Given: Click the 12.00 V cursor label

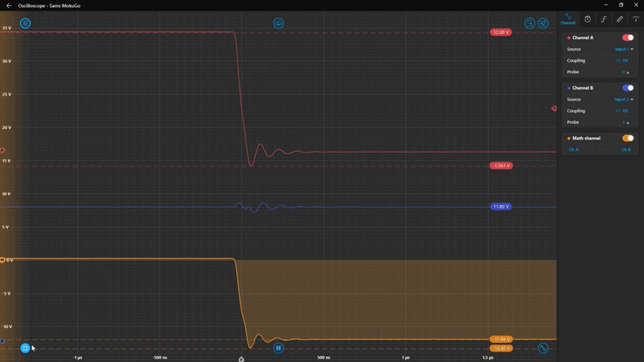Looking at the screenshot, I should pos(500,32).
